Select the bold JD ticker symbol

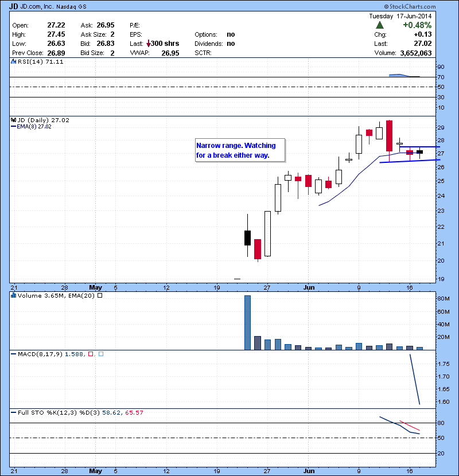click(13, 6)
